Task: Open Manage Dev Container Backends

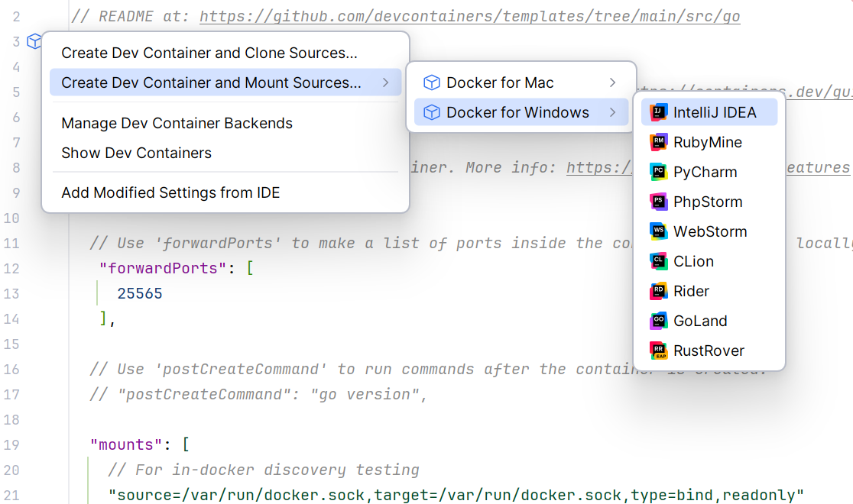Action: coord(225,124)
